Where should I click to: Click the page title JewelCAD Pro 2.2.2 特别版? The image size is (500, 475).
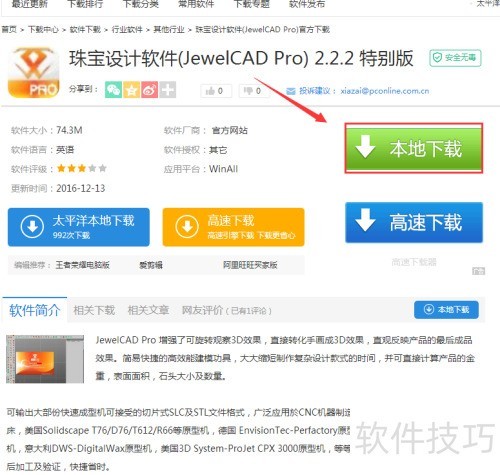241,58
